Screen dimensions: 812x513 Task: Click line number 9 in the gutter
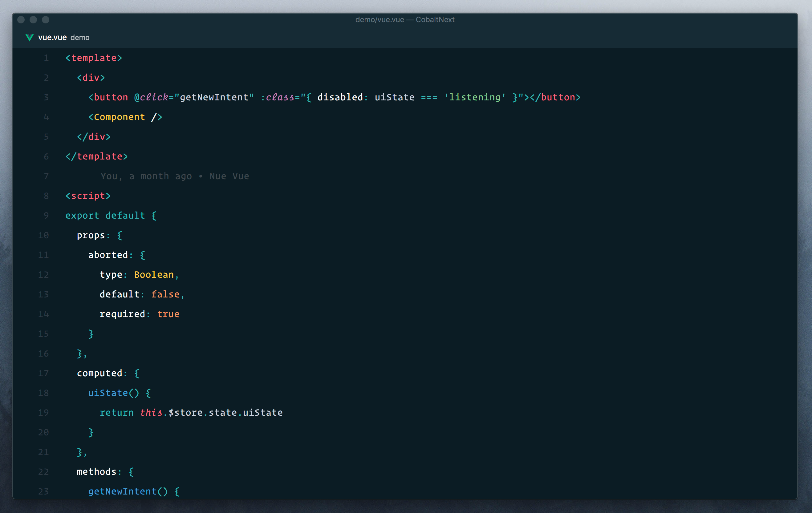click(46, 216)
